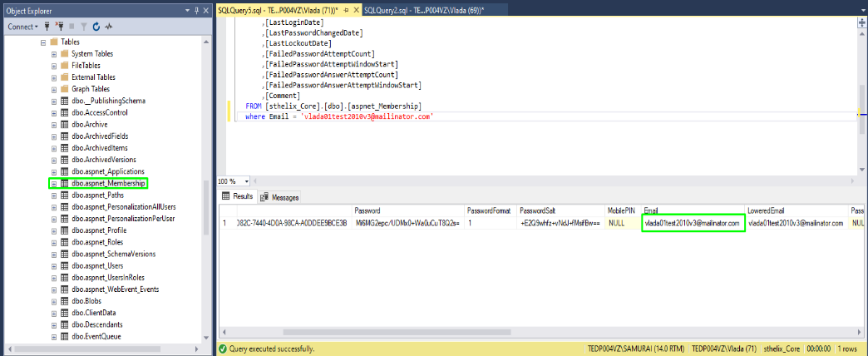
Task: Select dbo.aspnet_Membership table in tree
Action: pyautogui.click(x=108, y=183)
